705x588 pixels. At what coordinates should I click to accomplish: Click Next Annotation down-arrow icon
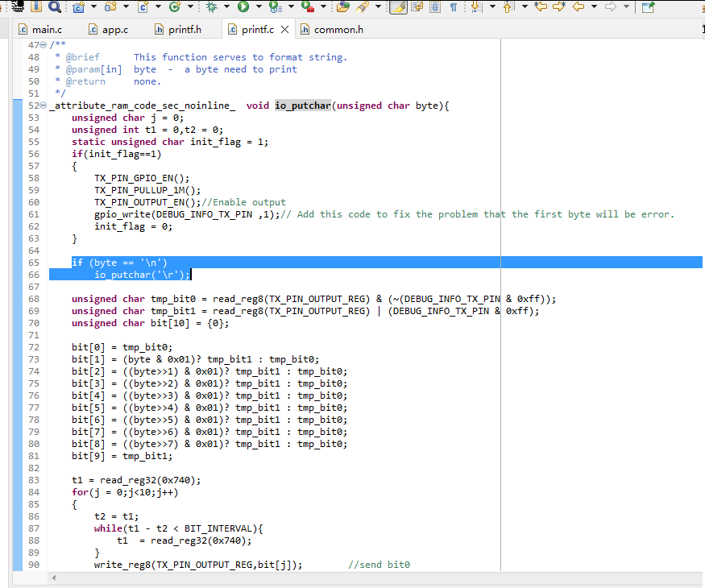coord(475,7)
